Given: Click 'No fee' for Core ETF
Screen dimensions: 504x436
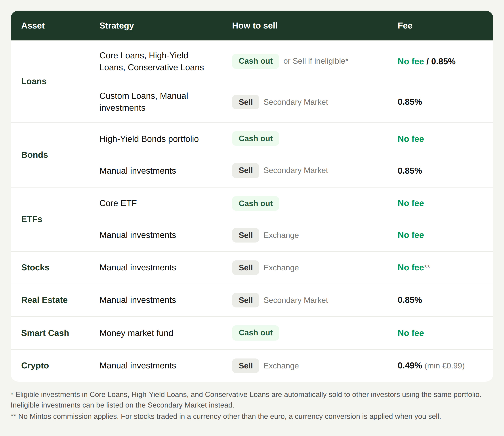Looking at the screenshot, I should tap(410, 203).
